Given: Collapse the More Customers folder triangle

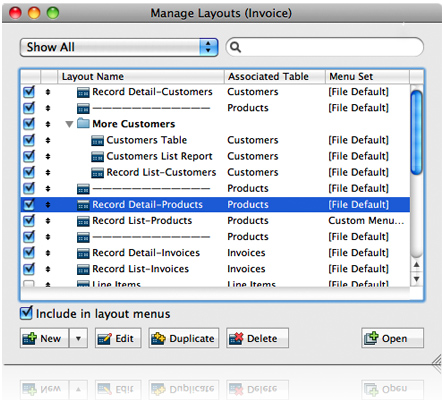Looking at the screenshot, I should coord(69,124).
